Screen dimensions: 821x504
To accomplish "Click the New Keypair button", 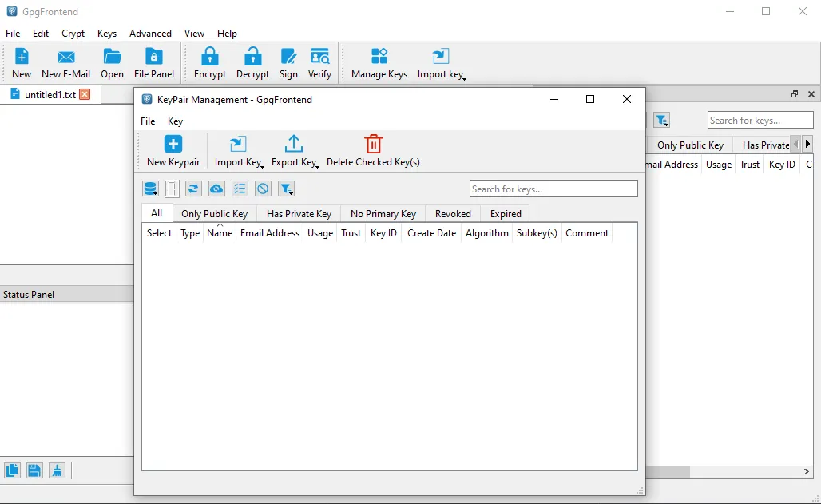I will tap(173, 150).
